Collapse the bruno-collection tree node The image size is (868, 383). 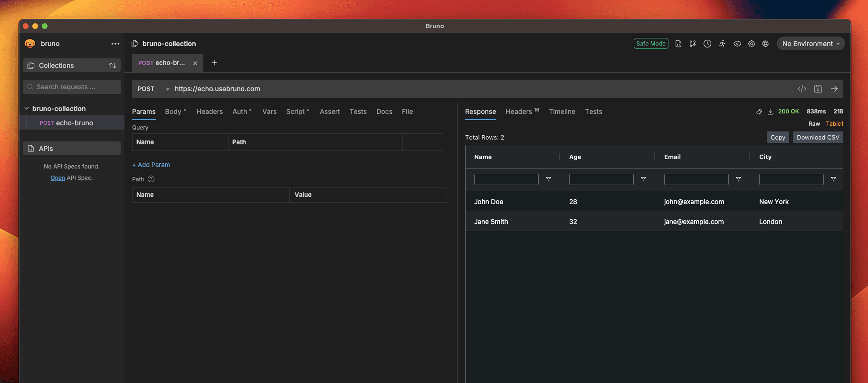coord(27,109)
